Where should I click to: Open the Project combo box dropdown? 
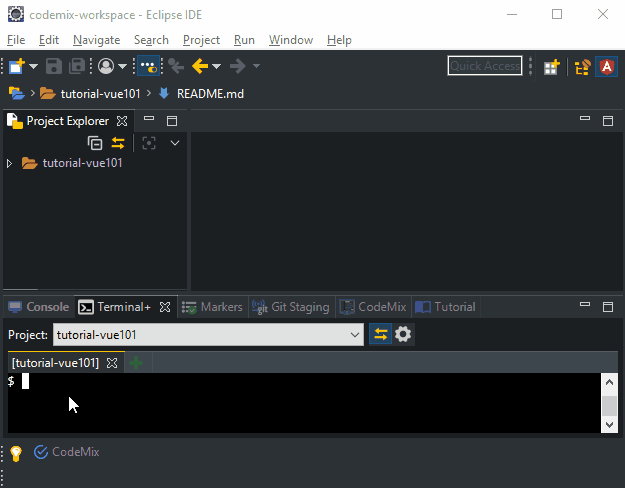tap(356, 335)
